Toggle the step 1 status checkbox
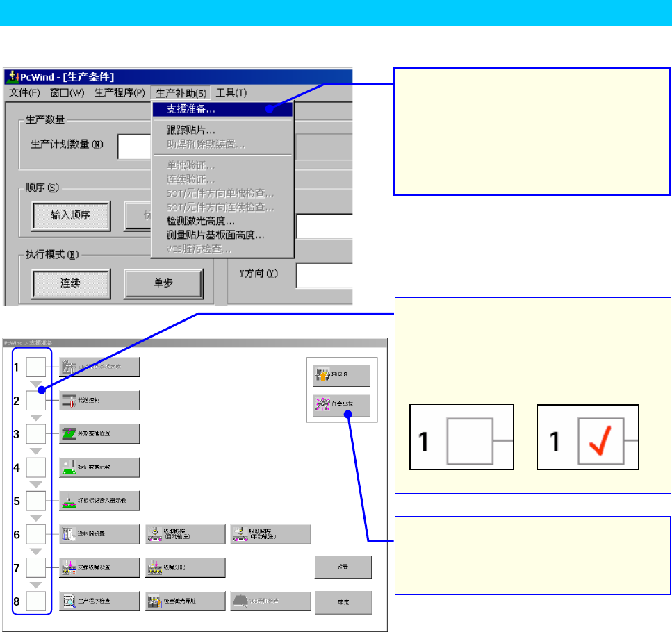 [36, 367]
